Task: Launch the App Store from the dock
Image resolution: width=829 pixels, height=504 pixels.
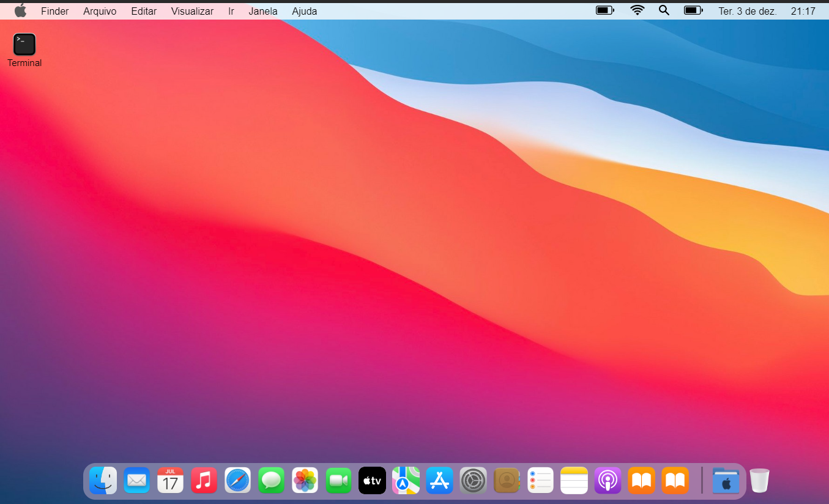Action: (439, 481)
